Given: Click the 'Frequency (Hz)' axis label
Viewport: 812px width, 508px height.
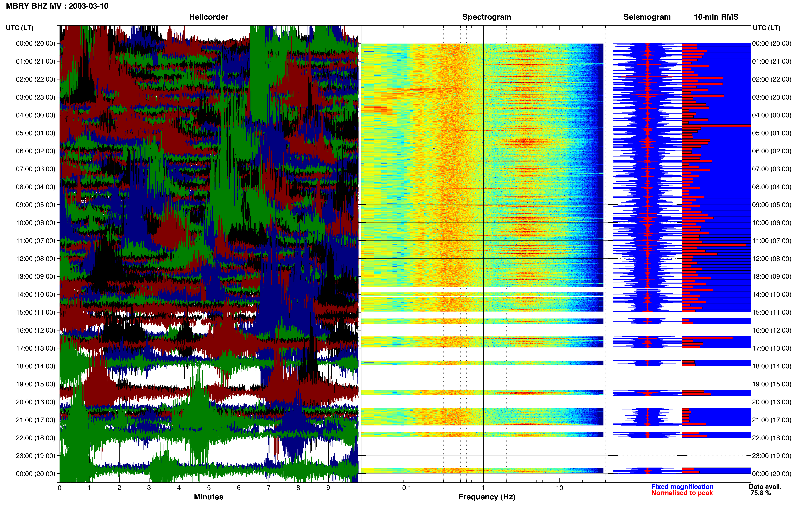Looking at the screenshot, I should (x=487, y=497).
